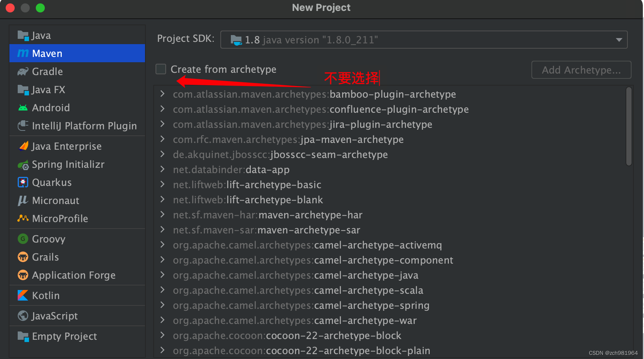Click the SDK folder icon in dropdown

(236, 40)
